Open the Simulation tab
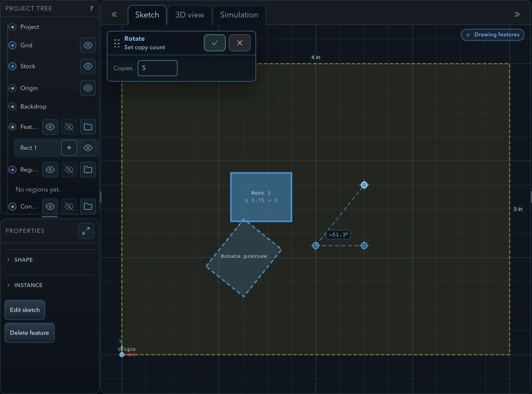The width and height of the screenshot is (532, 394). 239,15
